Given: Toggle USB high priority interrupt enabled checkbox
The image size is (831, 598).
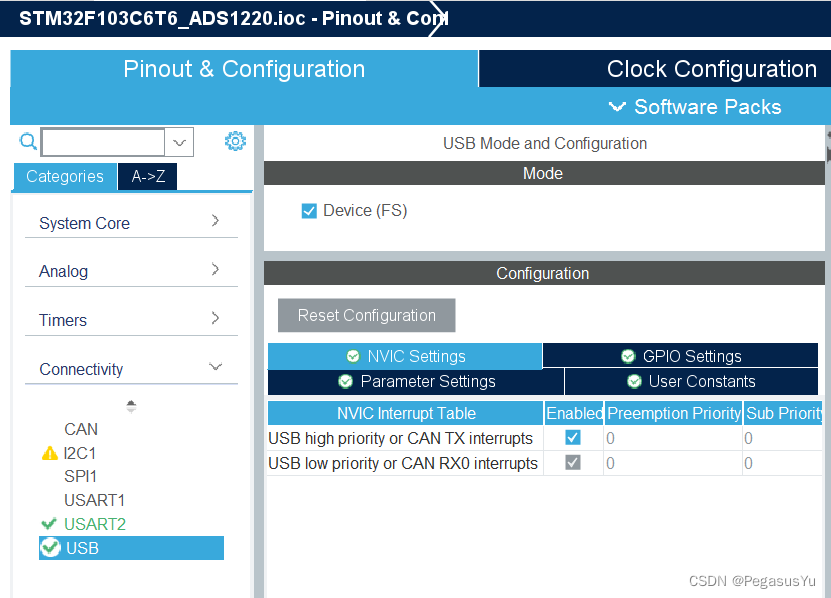Looking at the screenshot, I should click(x=573, y=438).
